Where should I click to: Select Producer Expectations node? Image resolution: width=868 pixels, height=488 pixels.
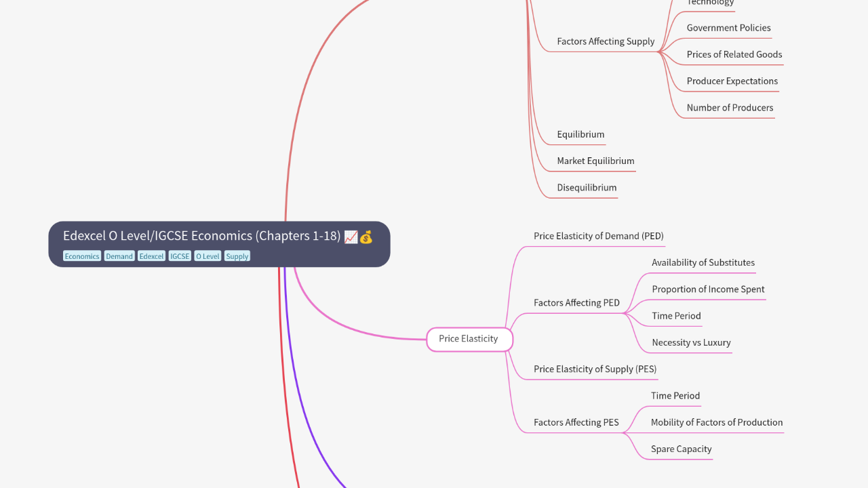coord(732,81)
